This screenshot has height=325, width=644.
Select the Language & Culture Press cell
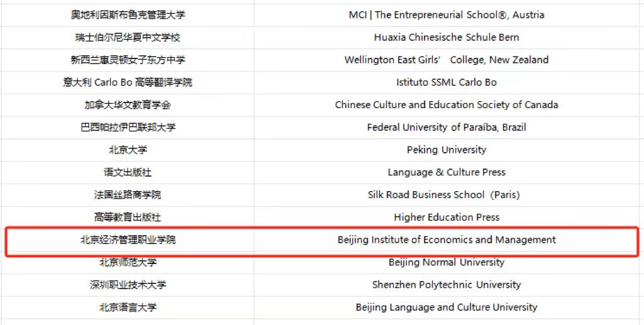tap(447, 172)
